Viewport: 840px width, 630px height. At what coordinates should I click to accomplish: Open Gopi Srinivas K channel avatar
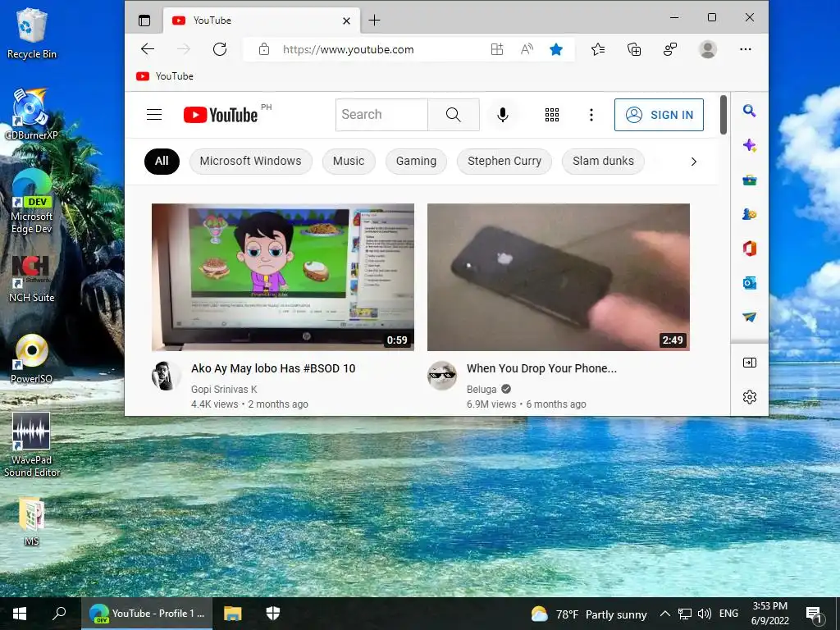pos(166,376)
